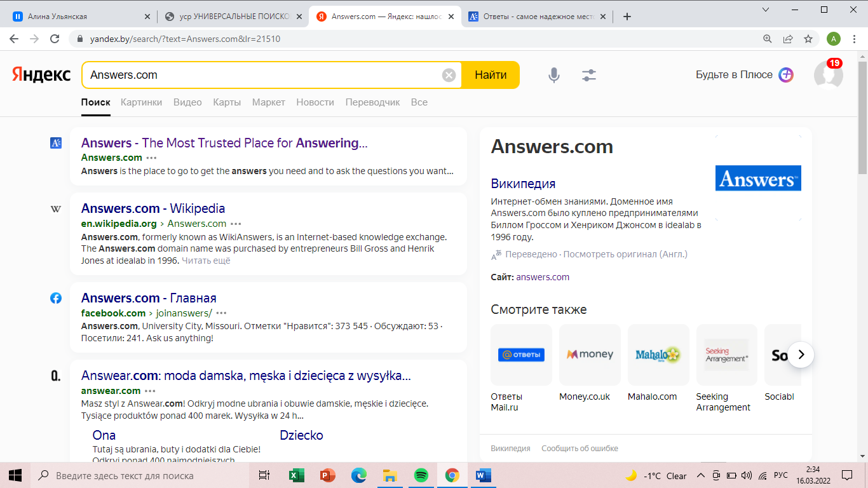Open Word from the taskbar
Screen dimensions: 868x488
click(483, 475)
